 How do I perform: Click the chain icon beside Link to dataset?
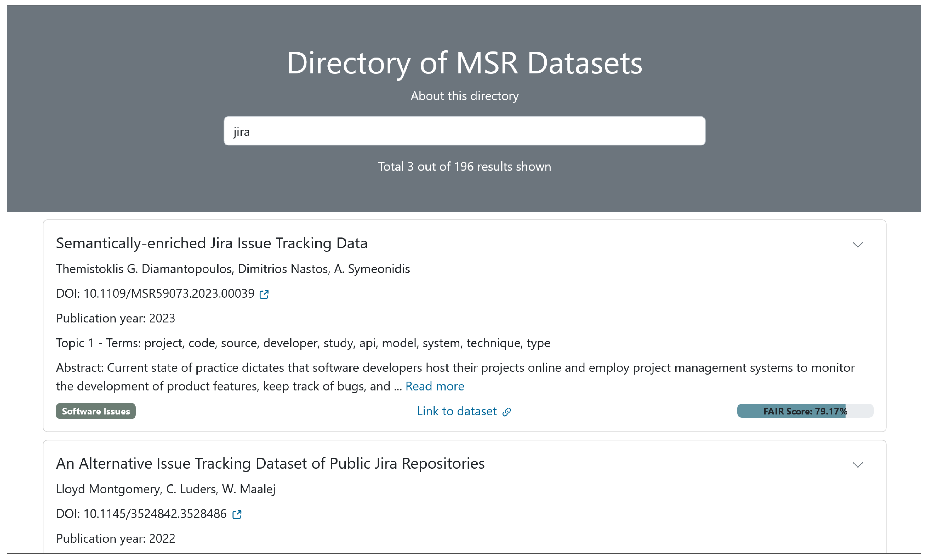(x=507, y=412)
